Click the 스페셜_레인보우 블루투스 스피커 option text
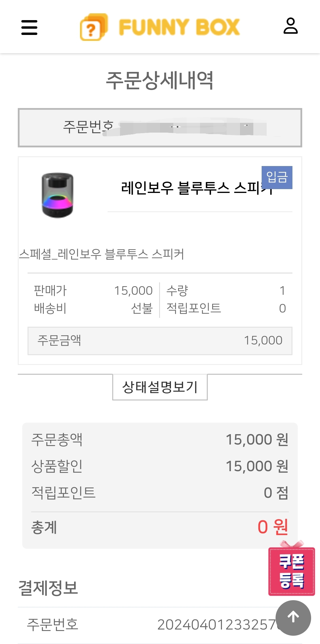Viewport: 320px width, 644px height. (x=101, y=254)
